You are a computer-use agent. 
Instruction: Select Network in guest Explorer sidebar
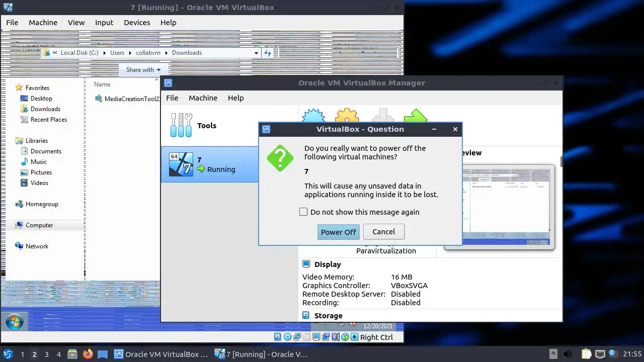tap(37, 246)
